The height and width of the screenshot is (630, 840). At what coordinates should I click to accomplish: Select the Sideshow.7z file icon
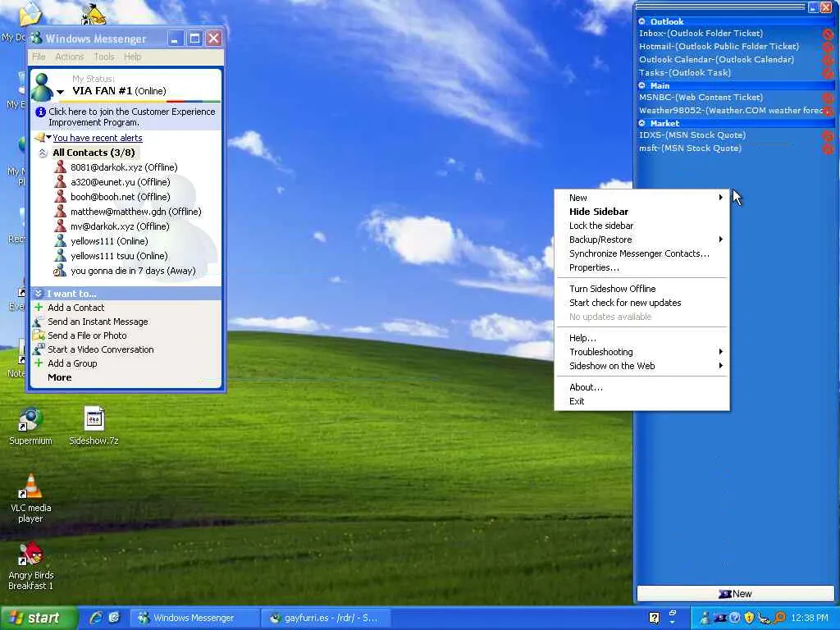click(x=94, y=427)
